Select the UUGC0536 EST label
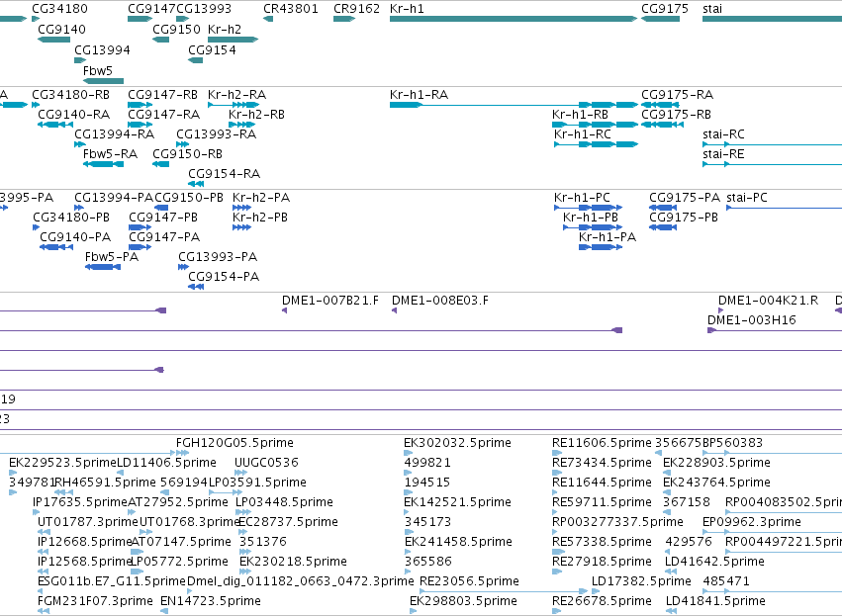Screen dimensions: 842x616 266,463
